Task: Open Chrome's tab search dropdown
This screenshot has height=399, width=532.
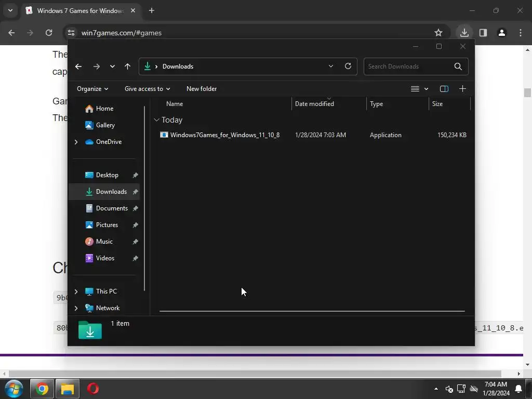Action: (x=10, y=10)
